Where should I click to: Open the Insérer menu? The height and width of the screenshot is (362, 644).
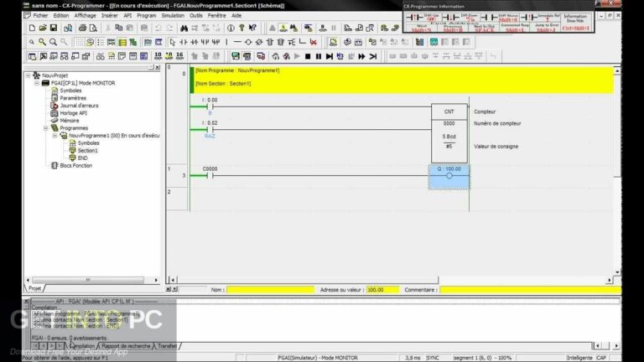pyautogui.click(x=109, y=16)
